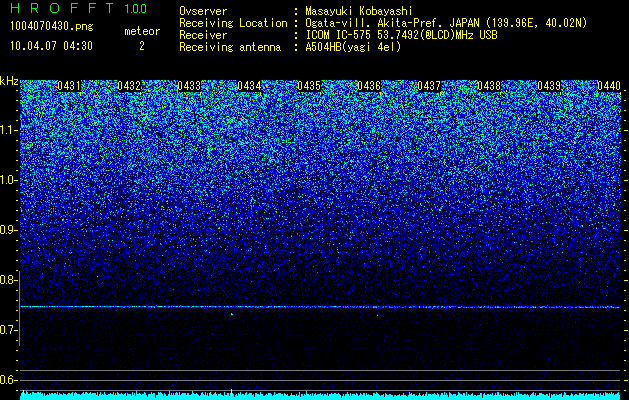Click the observer name Masayuki Kobayashi
The image size is (629, 400).
click(359, 11)
